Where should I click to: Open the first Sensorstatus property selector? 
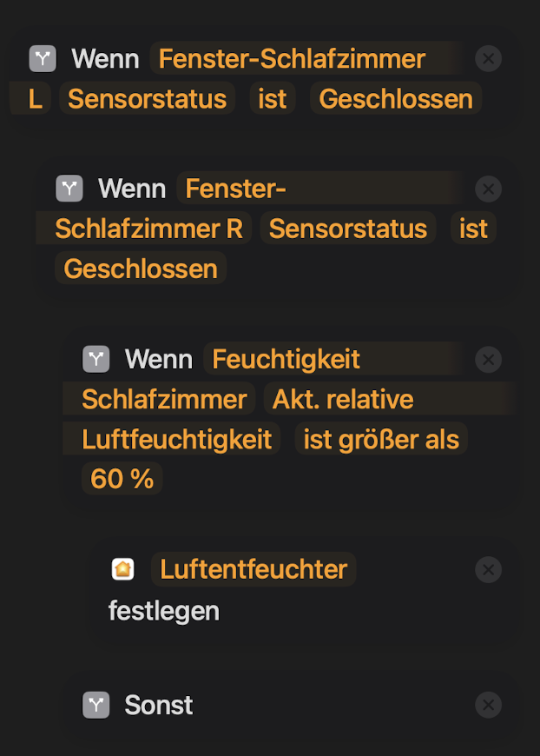147,99
